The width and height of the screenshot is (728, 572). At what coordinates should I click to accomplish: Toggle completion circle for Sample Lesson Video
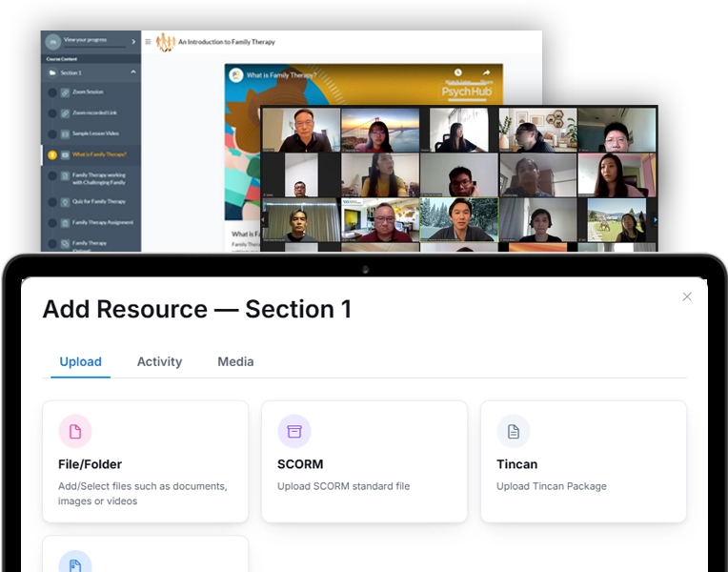52,134
